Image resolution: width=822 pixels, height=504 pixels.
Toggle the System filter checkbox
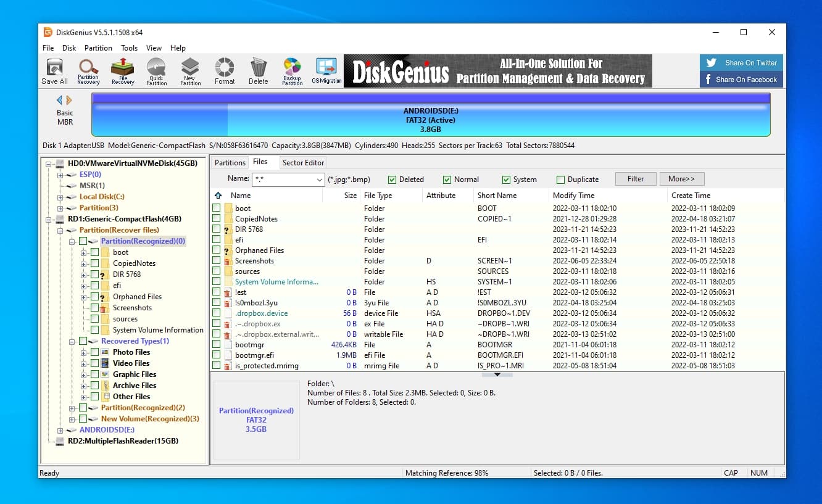click(506, 180)
